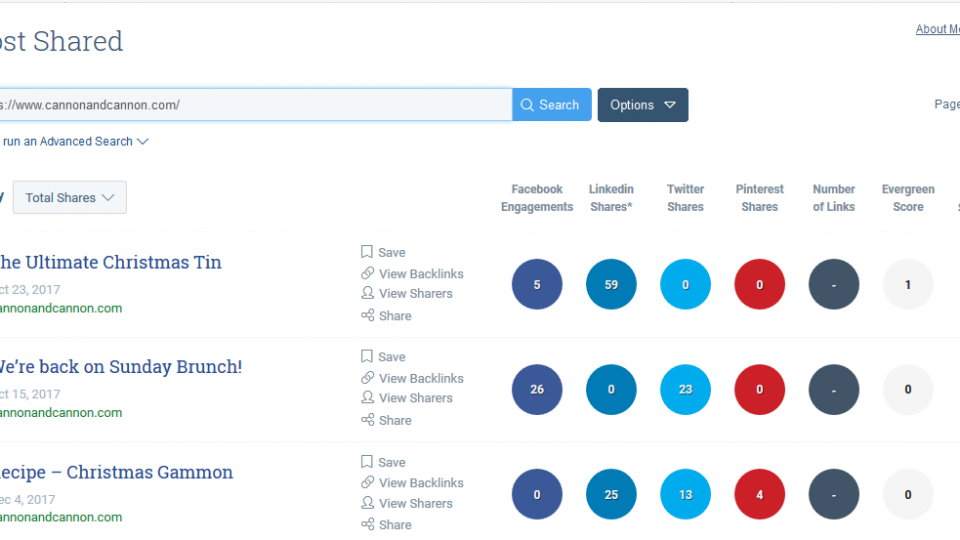Open the About link at top right
This screenshot has height=540, width=960.
(x=937, y=29)
